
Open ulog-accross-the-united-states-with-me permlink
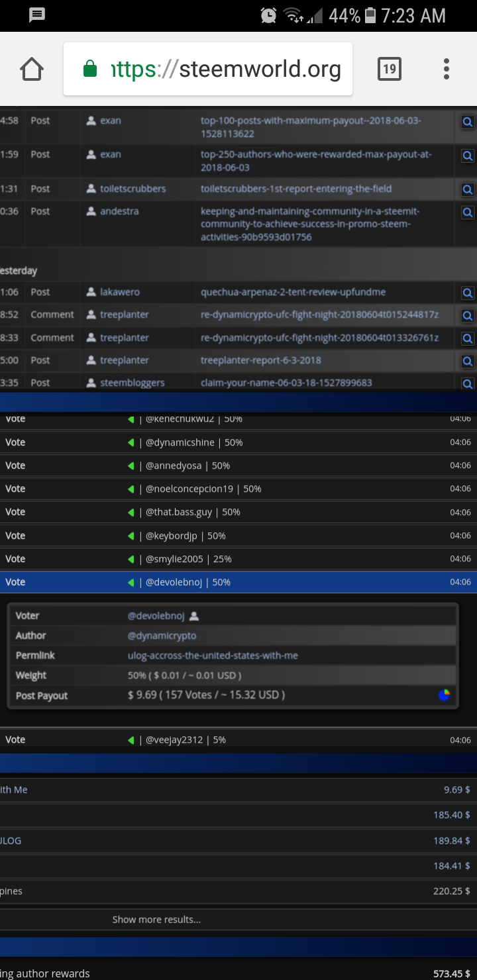tap(213, 656)
